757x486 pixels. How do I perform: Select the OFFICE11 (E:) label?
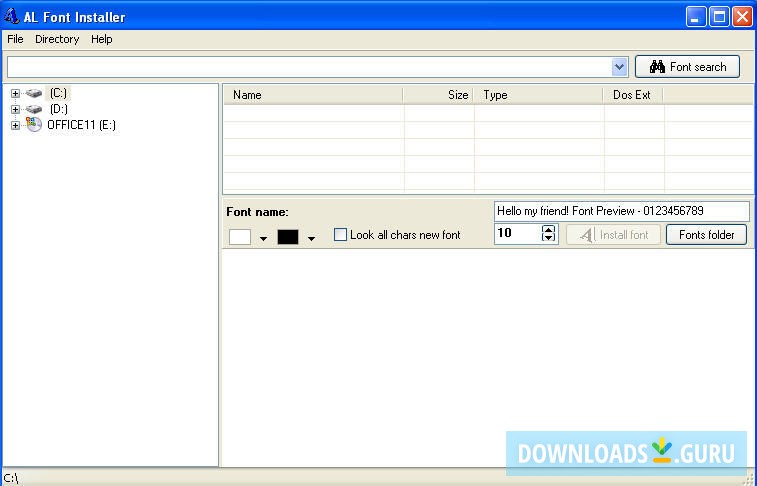82,125
